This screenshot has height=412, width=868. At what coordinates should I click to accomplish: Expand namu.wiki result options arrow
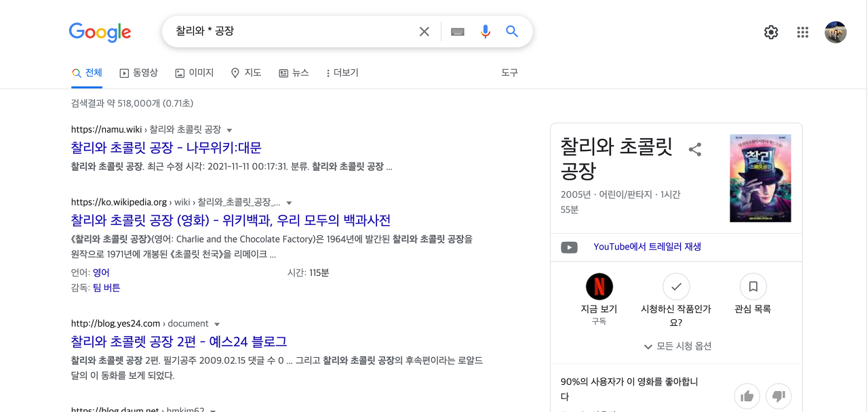point(229,130)
